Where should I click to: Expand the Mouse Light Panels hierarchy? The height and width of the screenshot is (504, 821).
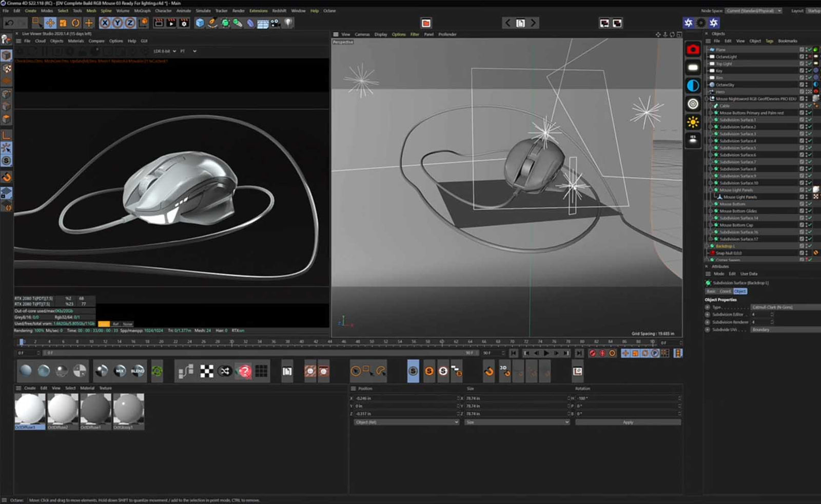click(x=711, y=189)
